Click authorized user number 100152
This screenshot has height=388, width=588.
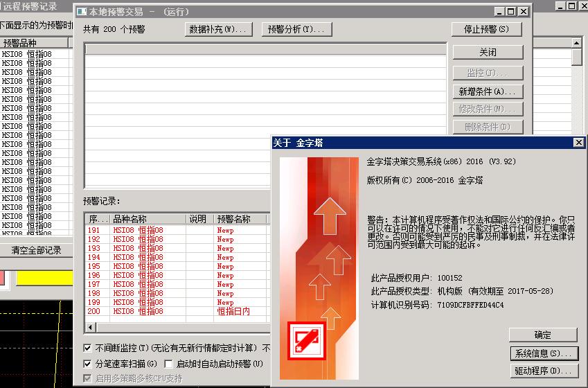pos(449,278)
